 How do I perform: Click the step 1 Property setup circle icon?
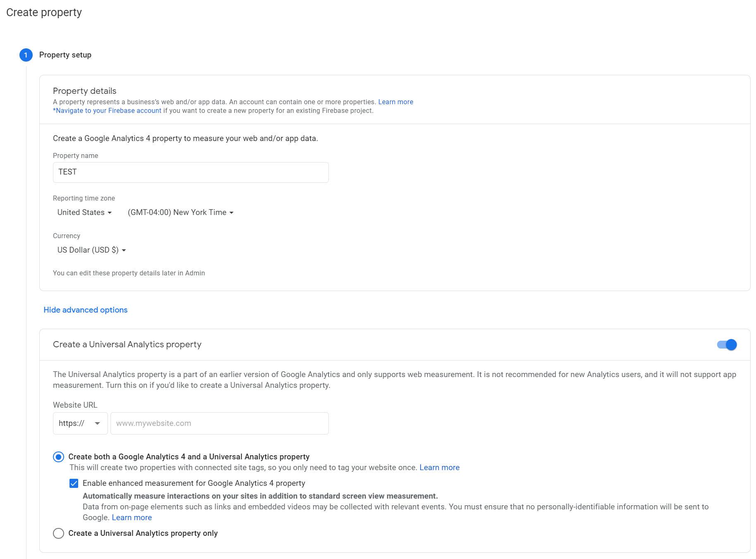26,55
